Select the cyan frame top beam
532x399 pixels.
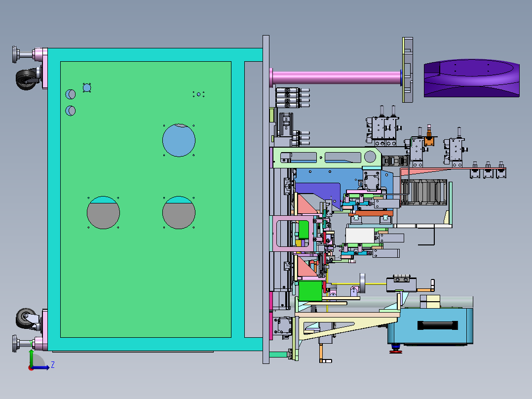pyautogui.click(x=155, y=55)
